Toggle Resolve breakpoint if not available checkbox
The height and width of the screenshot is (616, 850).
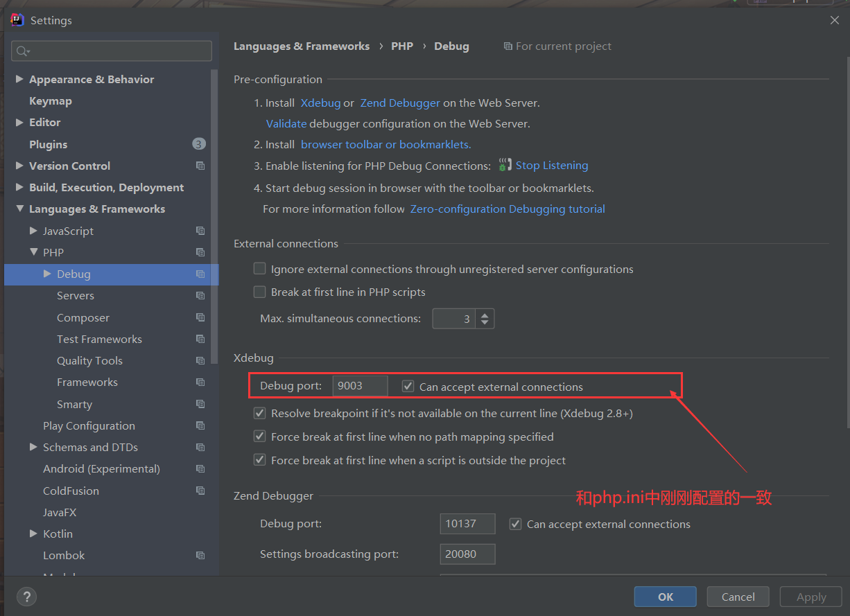[260, 413]
